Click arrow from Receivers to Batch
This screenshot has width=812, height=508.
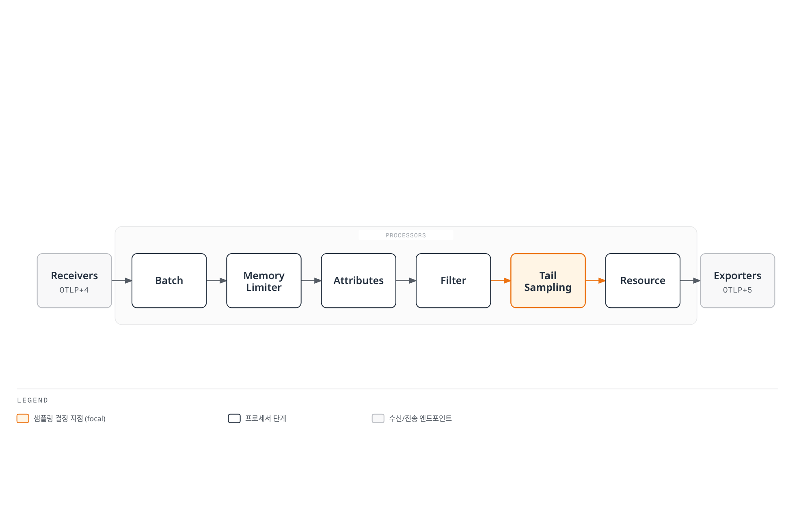122,281
